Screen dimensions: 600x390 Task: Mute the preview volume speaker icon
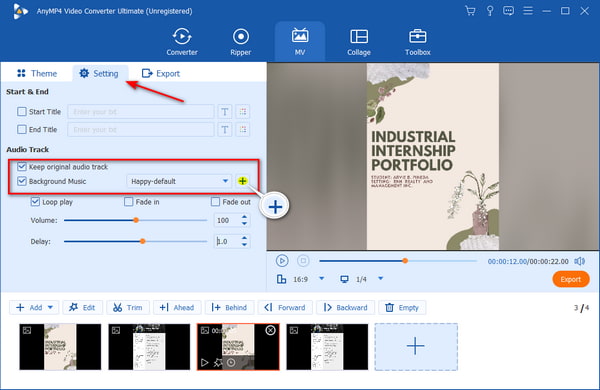[579, 261]
